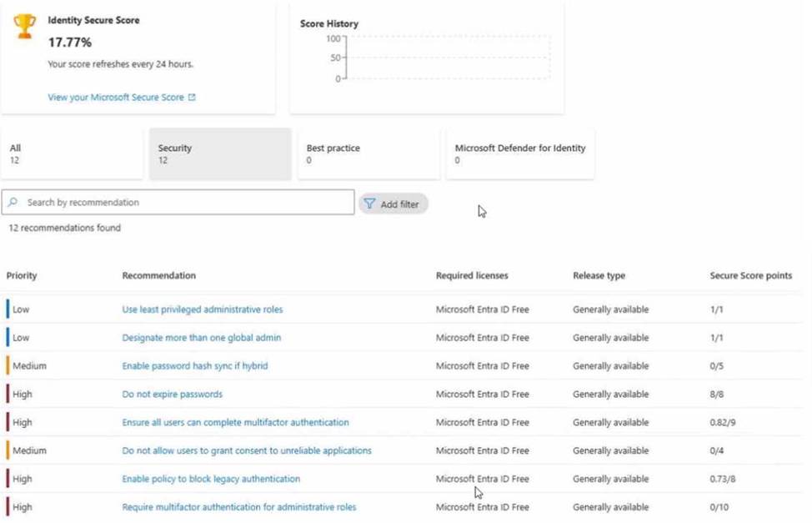Open Ensure all users can complete multifactor authentication
The width and height of the screenshot is (812, 523).
pyautogui.click(x=236, y=423)
